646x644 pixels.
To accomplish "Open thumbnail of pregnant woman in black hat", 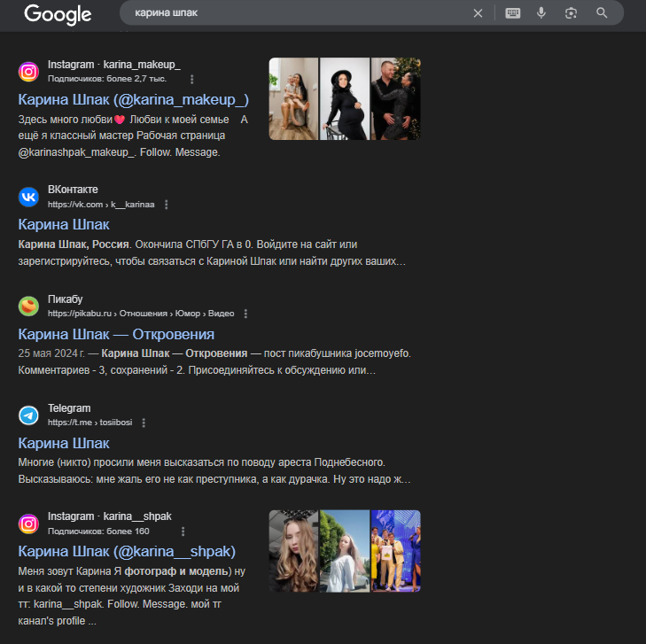I will tap(345, 99).
